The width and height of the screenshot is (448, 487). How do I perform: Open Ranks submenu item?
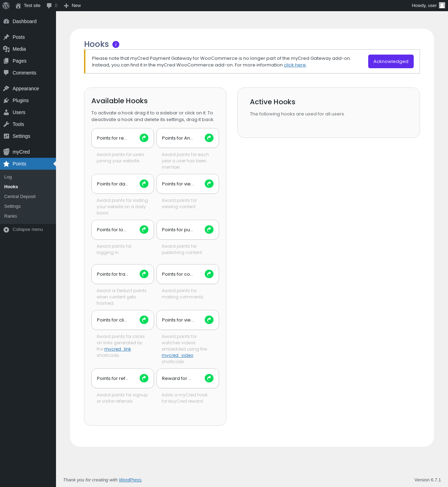tap(28, 216)
